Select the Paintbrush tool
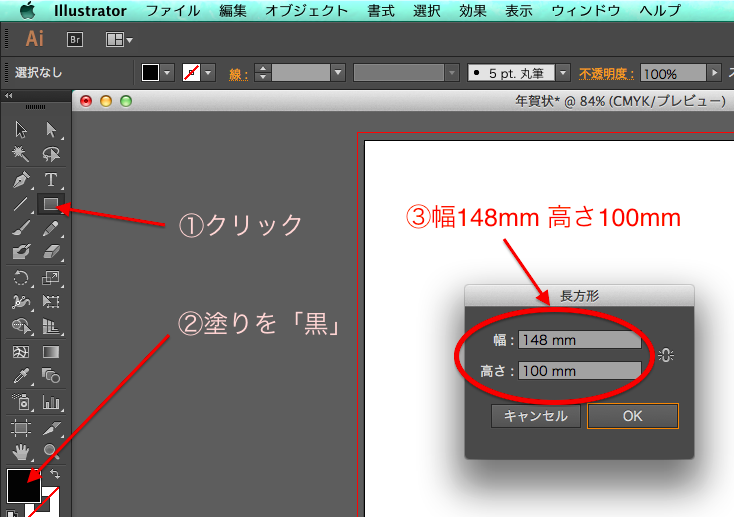The image size is (734, 517). click(x=21, y=228)
